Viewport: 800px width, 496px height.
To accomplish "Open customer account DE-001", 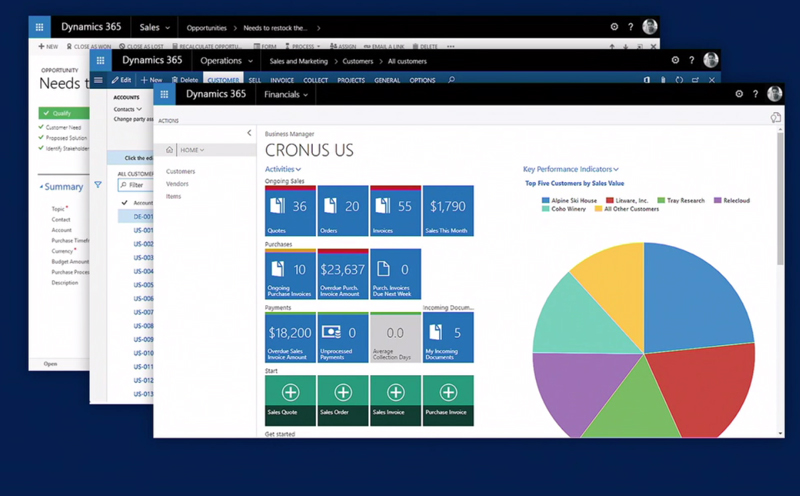I will coord(143,216).
